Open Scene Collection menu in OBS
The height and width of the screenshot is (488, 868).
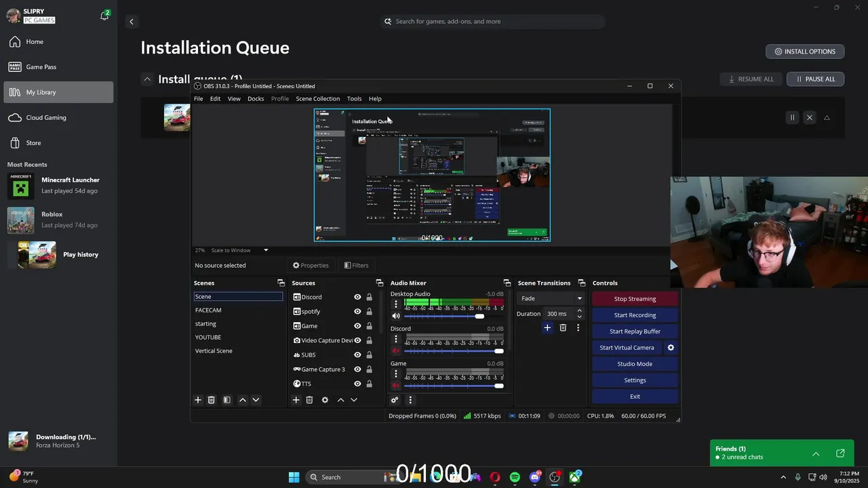click(x=317, y=99)
